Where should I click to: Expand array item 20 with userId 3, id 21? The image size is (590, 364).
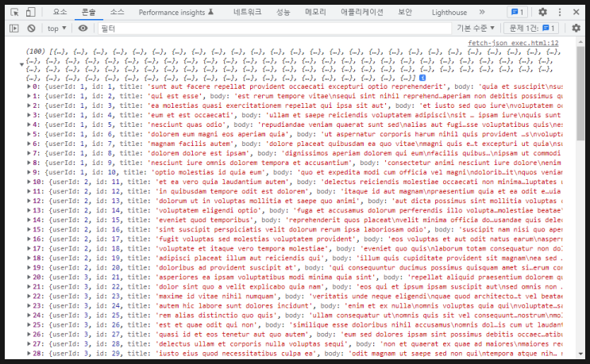29,278
